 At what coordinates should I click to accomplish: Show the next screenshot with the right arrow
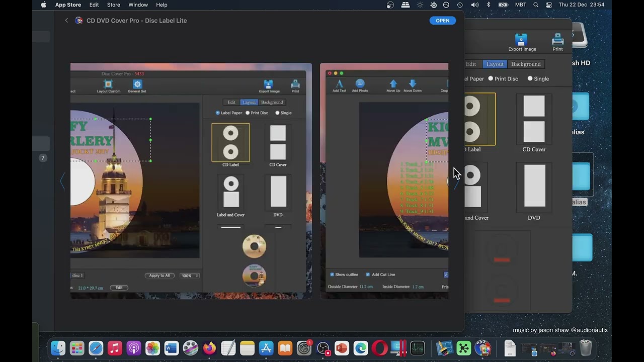coord(456,182)
